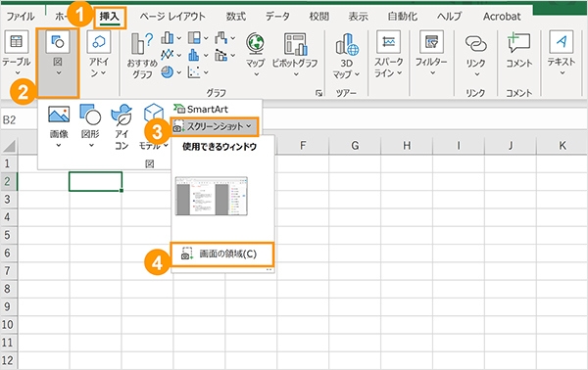Image resolution: width=588 pixels, height=370 pixels.
Task: Insert a scatter or bubble chart
Action: [194, 71]
